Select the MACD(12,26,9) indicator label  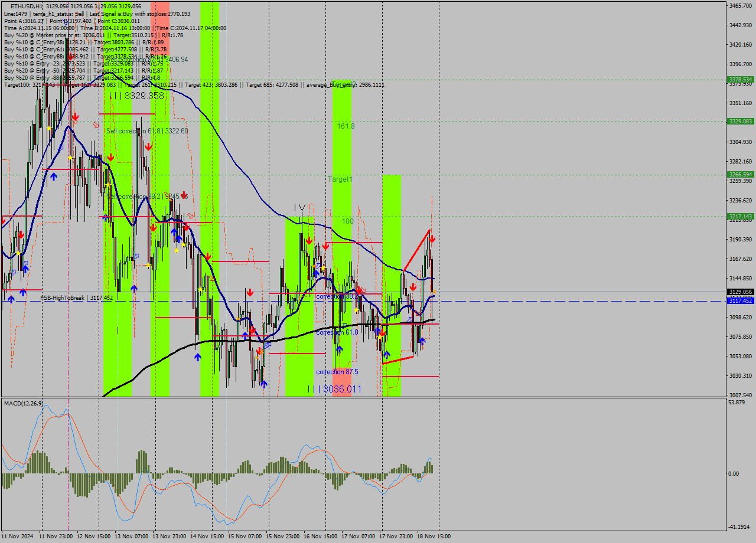[24, 403]
